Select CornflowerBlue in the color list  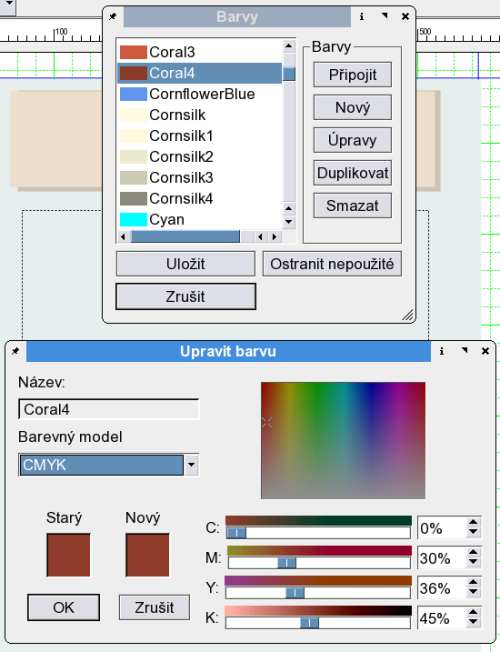200,94
